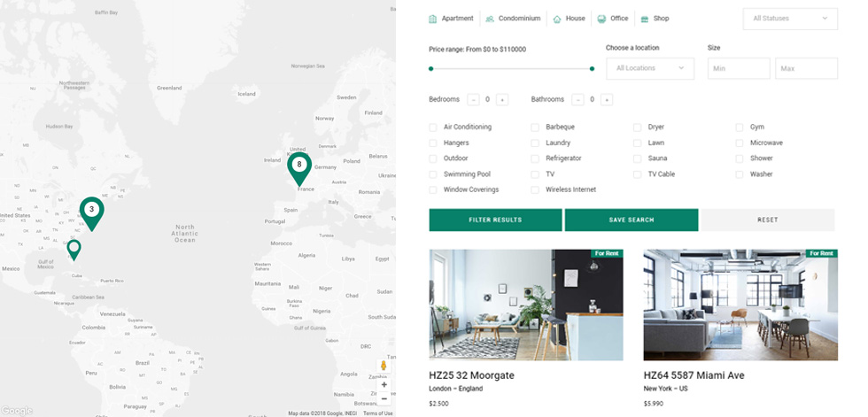
Task: Enable the Sauna checkbox
Action: [x=637, y=158]
